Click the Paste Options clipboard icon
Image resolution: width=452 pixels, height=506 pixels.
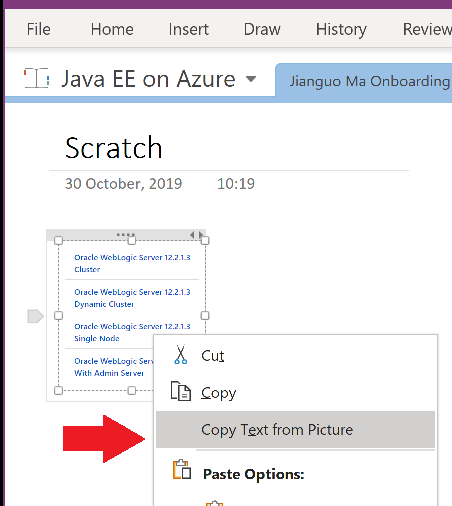coord(182,470)
